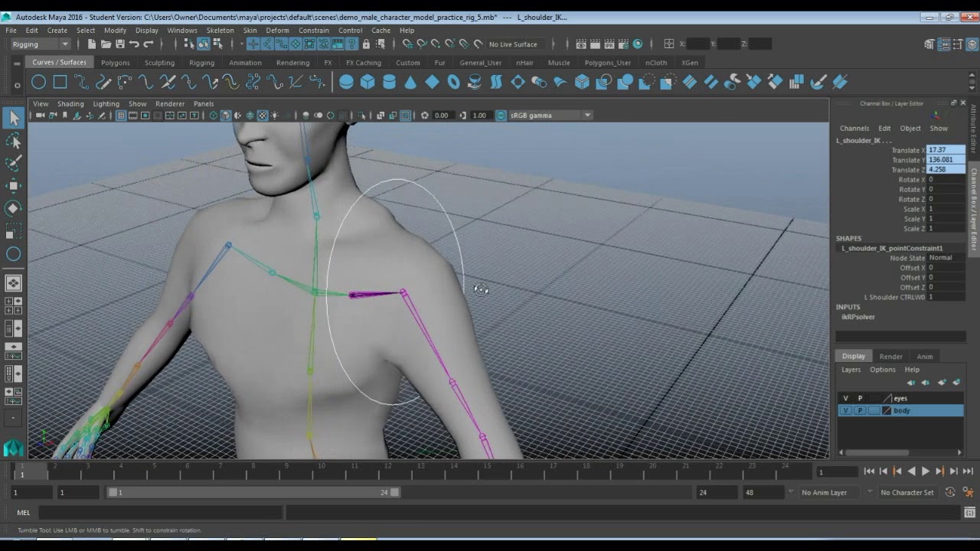This screenshot has height=551, width=980.
Task: Switch to the Polygons shelf tab
Action: tap(116, 63)
